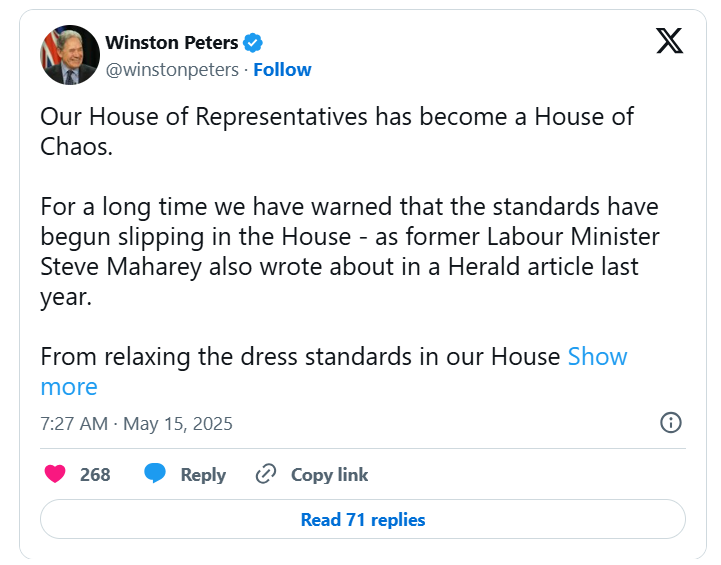Follow the @winstonpeters account

tap(282, 70)
